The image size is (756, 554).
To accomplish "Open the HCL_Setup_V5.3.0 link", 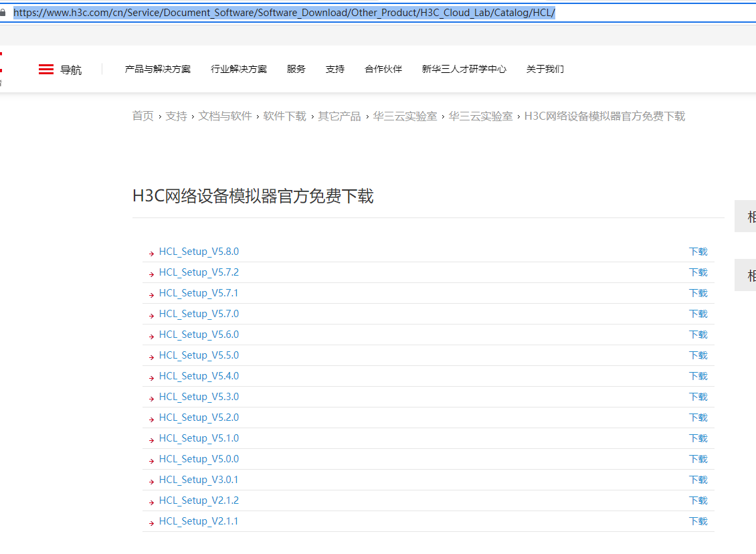I will pyautogui.click(x=199, y=397).
